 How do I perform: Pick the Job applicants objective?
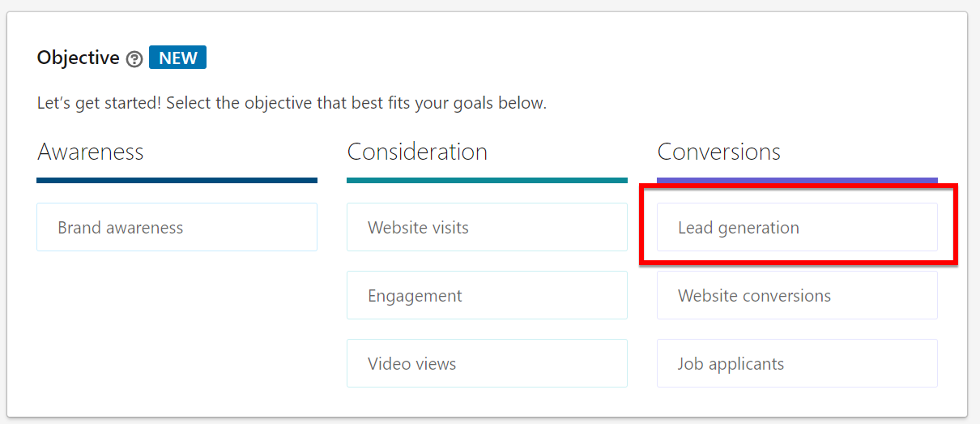pyautogui.click(x=797, y=363)
